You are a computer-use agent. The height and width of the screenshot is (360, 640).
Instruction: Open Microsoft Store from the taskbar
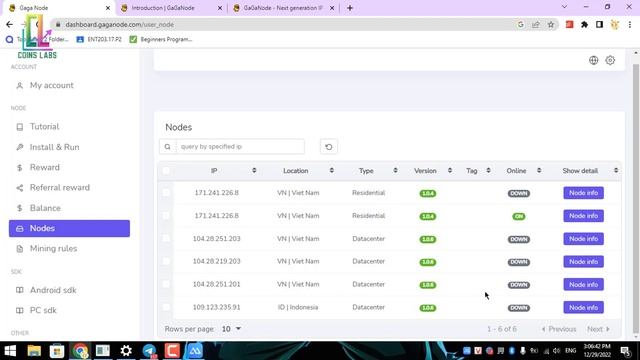tap(57, 351)
